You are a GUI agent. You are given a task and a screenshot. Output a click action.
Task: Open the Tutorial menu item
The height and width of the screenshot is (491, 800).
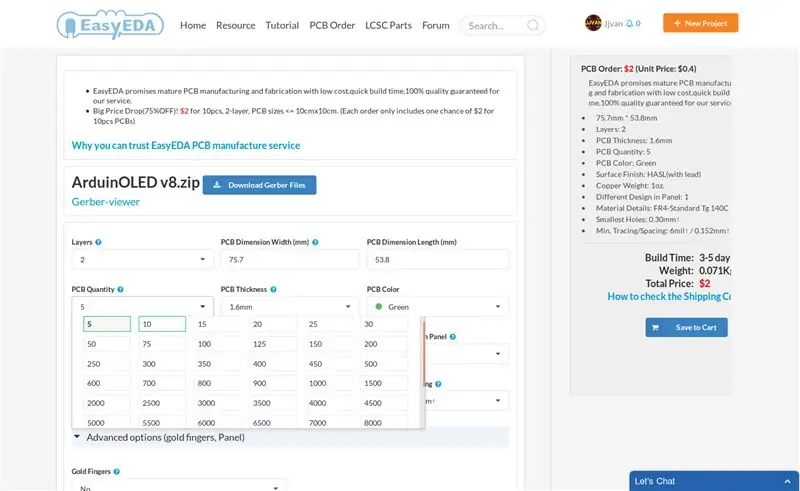click(x=282, y=25)
